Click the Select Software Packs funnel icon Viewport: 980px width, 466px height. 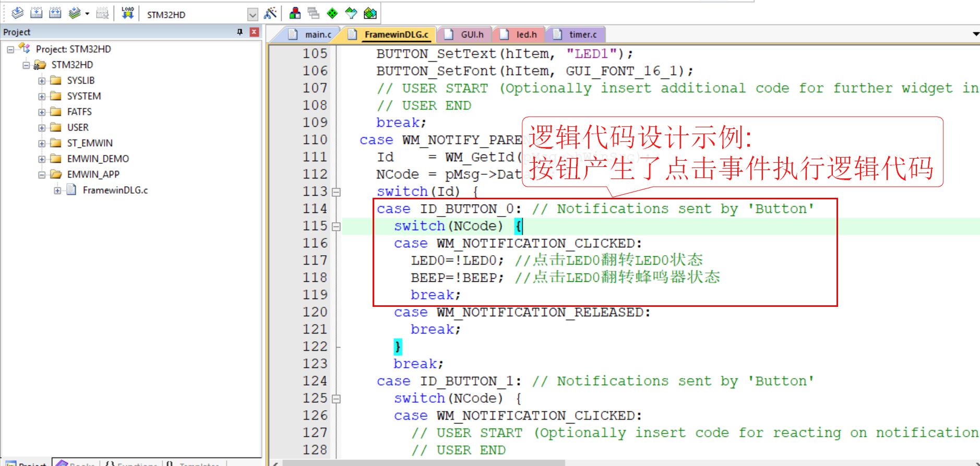(351, 13)
